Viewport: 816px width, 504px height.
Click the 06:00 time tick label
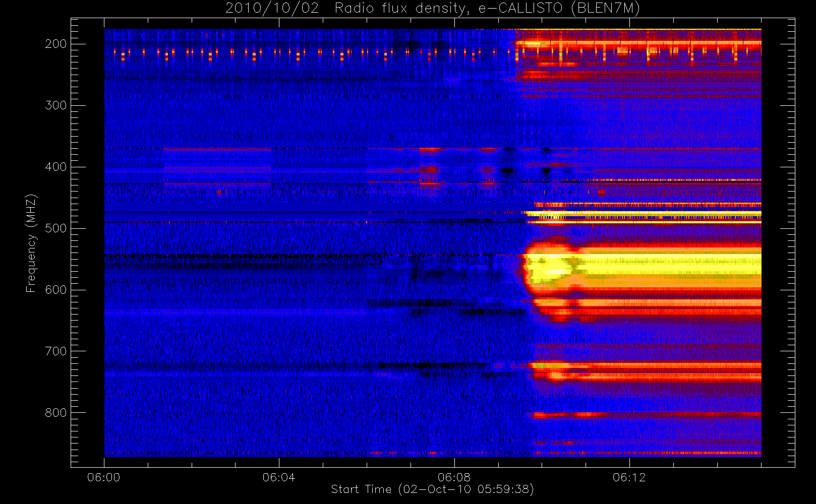click(x=104, y=477)
